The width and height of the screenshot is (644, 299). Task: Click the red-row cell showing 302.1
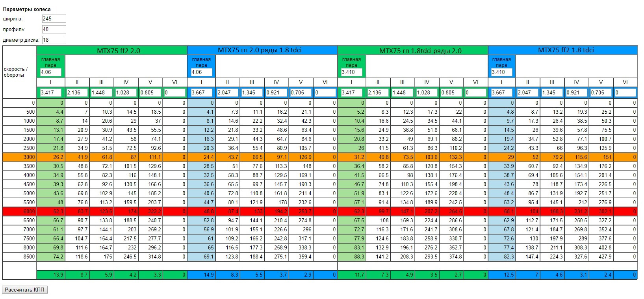(x=601, y=211)
